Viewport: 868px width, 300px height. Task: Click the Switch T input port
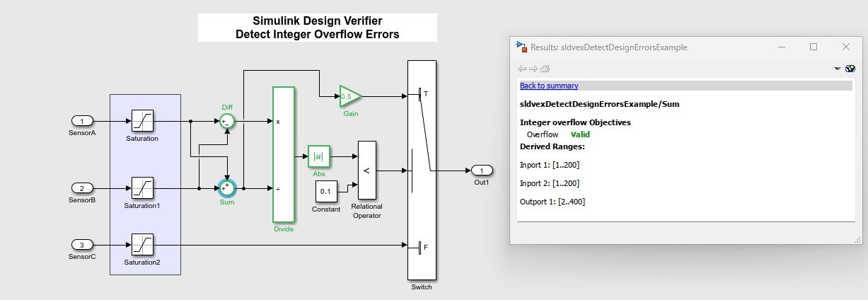tap(420, 94)
